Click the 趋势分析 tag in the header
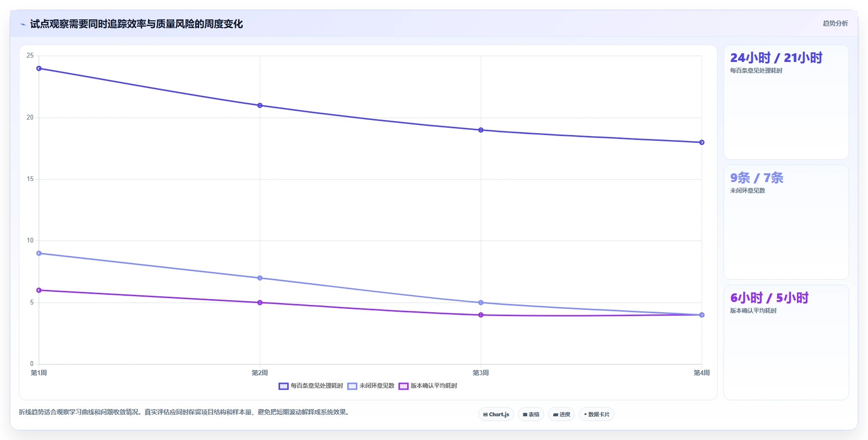This screenshot has width=868, height=440. pos(835,23)
